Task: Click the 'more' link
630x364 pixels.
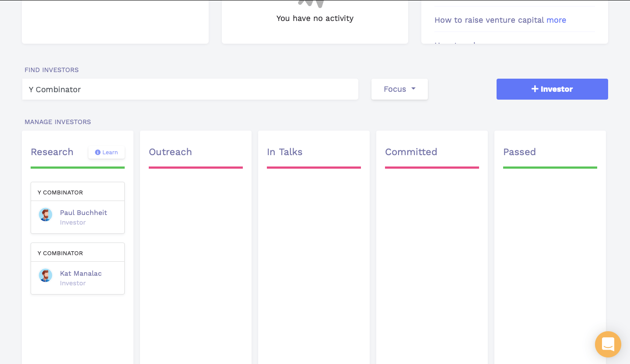Action: click(556, 20)
